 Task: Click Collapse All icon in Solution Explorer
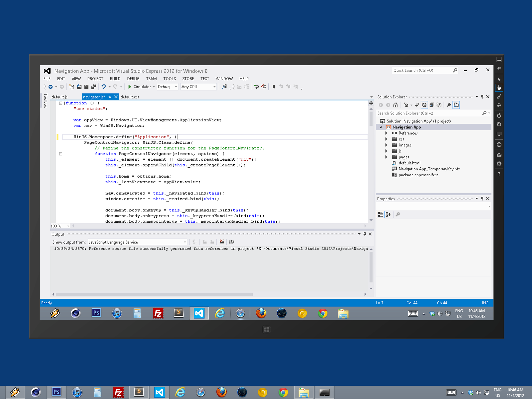432,105
